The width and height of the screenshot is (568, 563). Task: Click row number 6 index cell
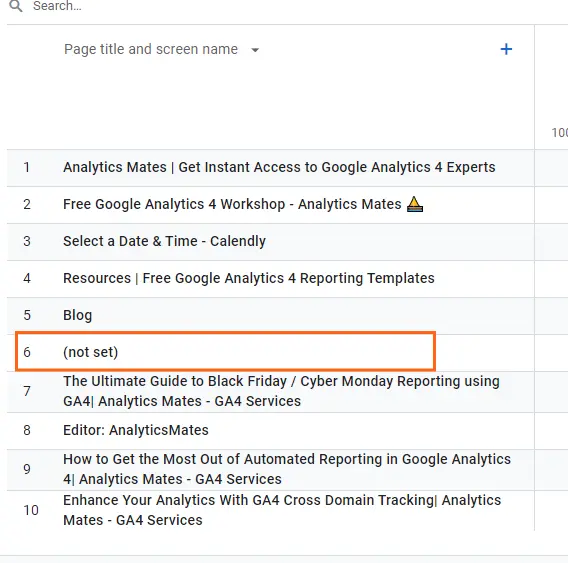coord(27,352)
